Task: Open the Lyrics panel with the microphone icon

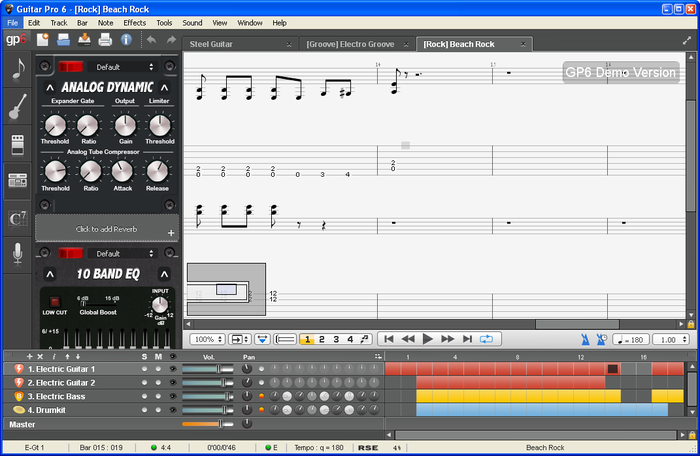Action: (17, 255)
